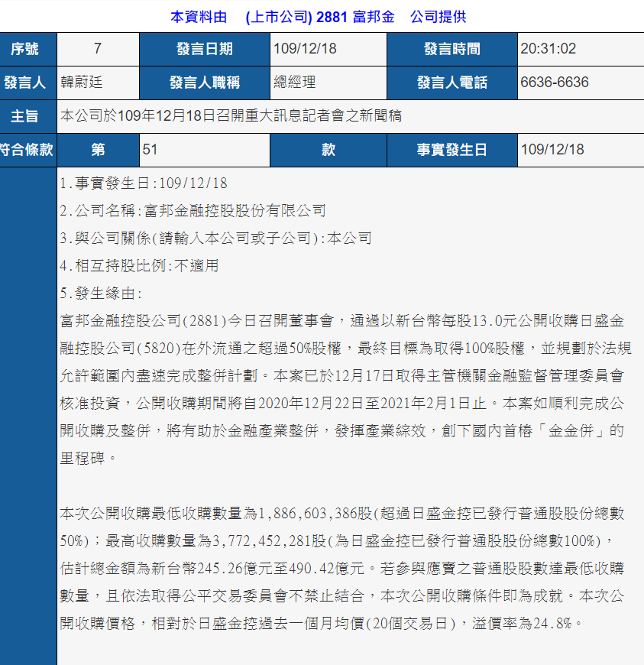
Task: Click the '發言時間' header cell
Action: point(452,49)
